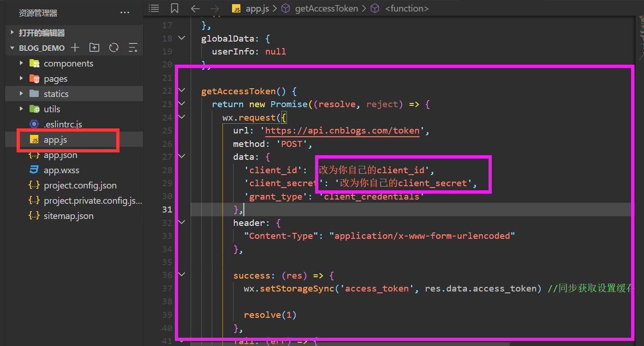Fold the globalData block at line 18

(182, 38)
